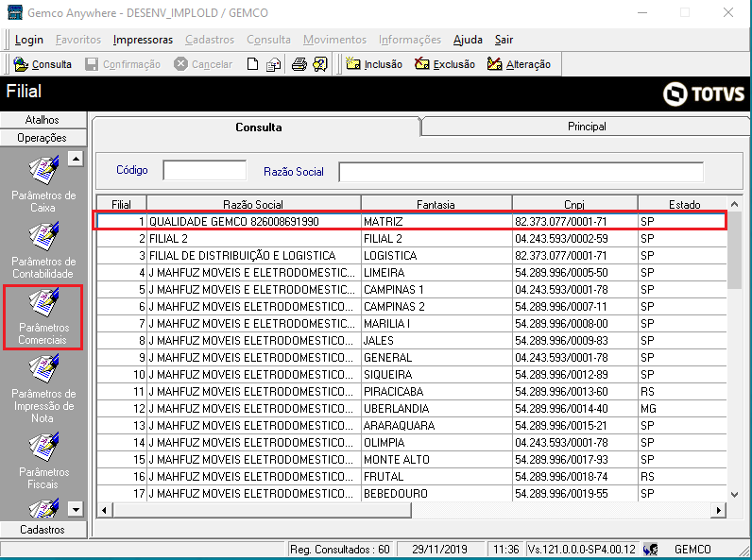Sort by the Estado column header

[684, 204]
